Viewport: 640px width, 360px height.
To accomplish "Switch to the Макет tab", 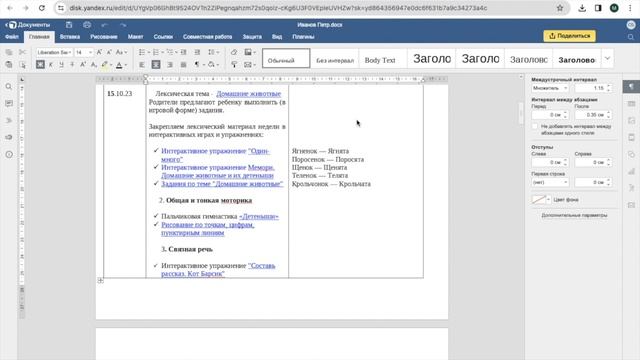I will click(x=136, y=37).
